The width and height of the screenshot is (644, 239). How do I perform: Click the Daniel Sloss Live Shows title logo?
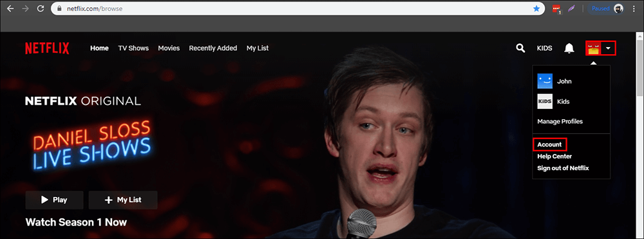pyautogui.click(x=91, y=146)
